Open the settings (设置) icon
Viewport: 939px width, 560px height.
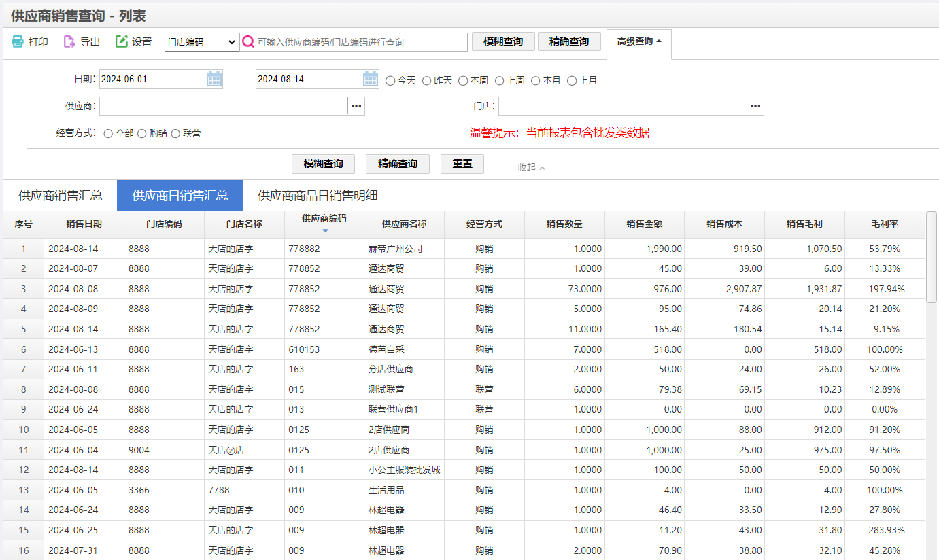click(x=122, y=41)
